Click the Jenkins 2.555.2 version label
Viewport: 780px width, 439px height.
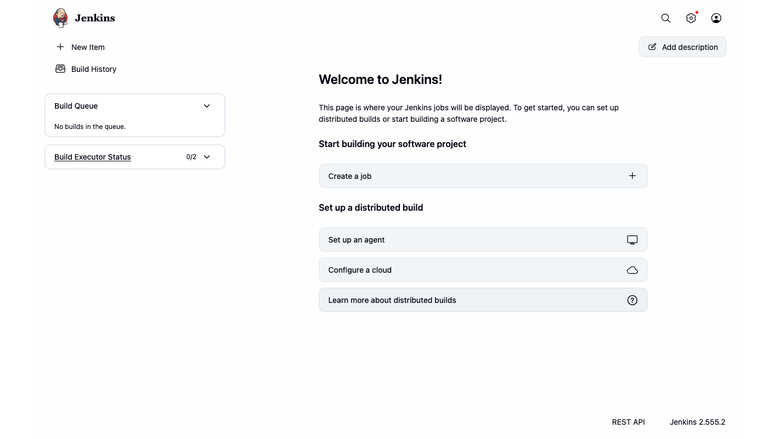(x=697, y=422)
